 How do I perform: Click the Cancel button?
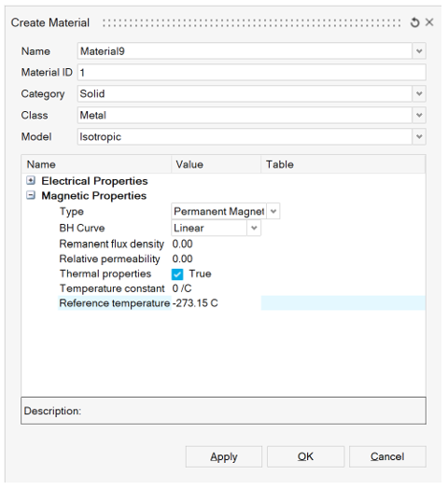(x=387, y=456)
